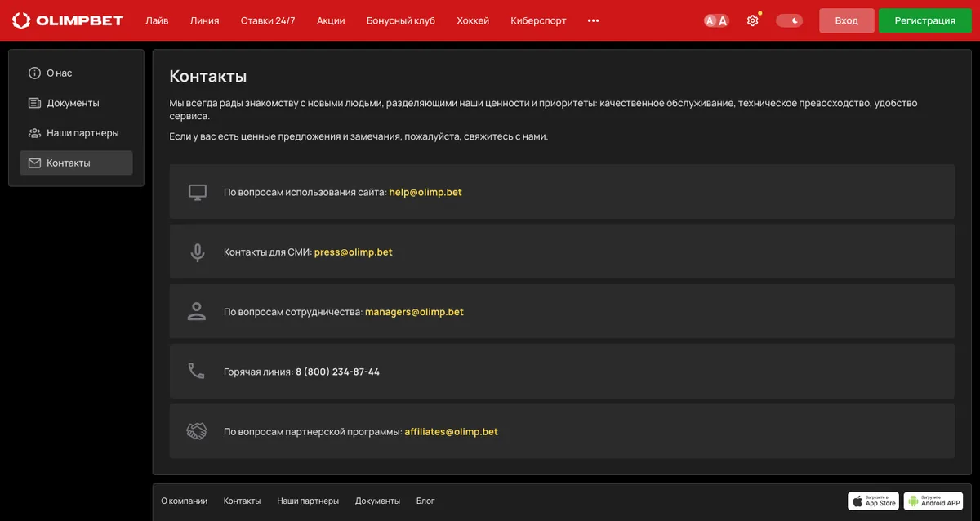The width and height of the screenshot is (980, 521).
Task: Select О нас in the sidebar
Action: [76, 73]
